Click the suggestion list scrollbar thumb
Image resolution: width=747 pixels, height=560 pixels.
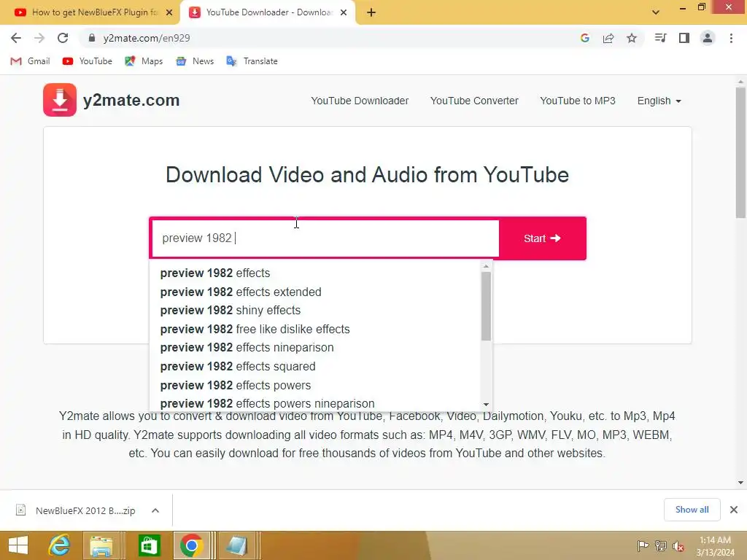pos(486,306)
